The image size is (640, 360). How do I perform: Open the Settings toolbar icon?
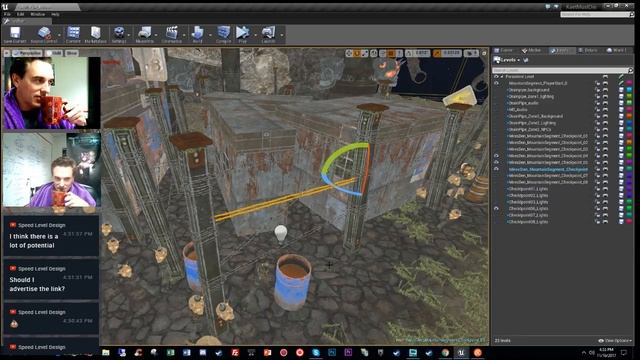point(119,33)
